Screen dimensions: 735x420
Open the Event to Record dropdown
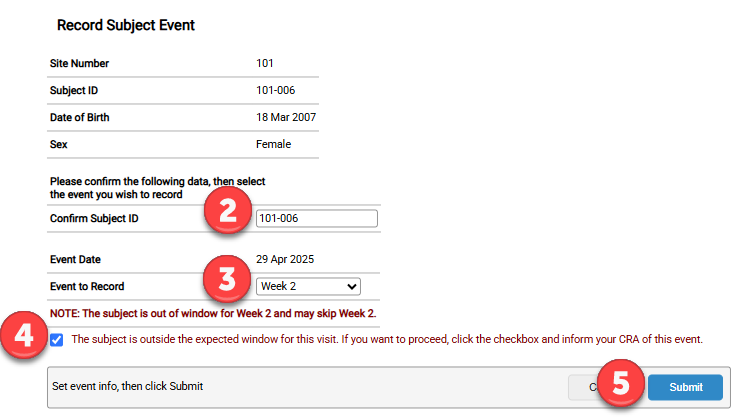click(307, 287)
